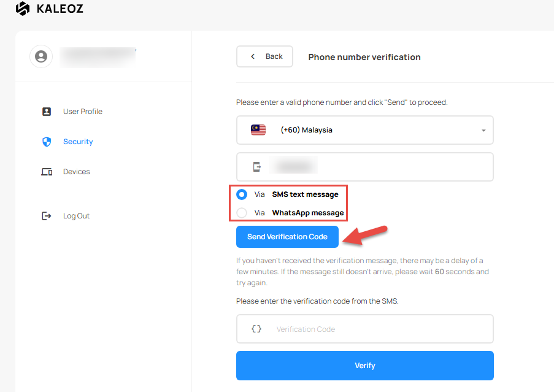
Task: Select the SMS text message radio option
Action: (242, 194)
